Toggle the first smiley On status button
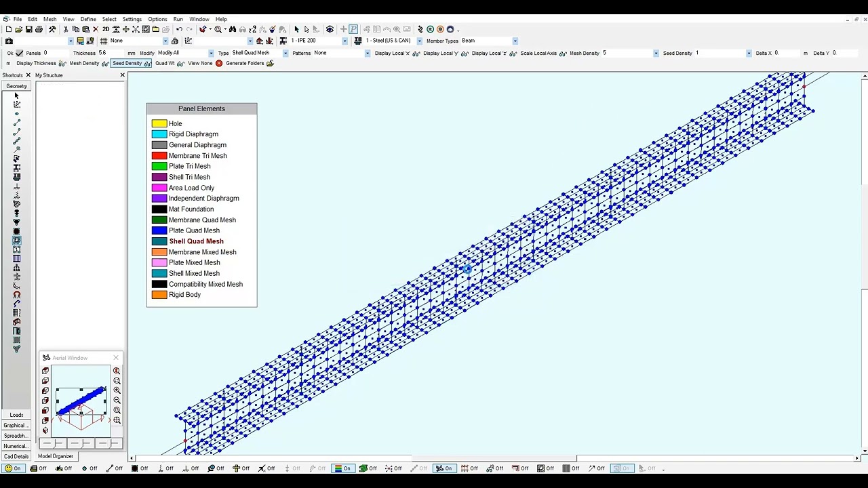 tap(13, 468)
